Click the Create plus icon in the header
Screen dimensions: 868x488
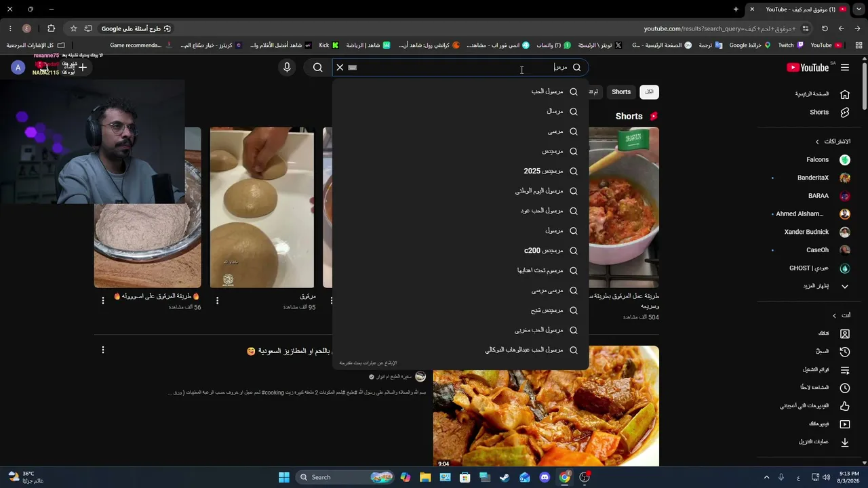click(x=83, y=67)
